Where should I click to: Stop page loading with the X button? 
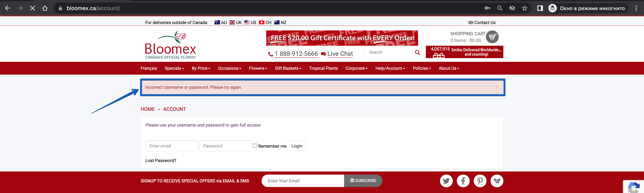pyautogui.click(x=33, y=8)
